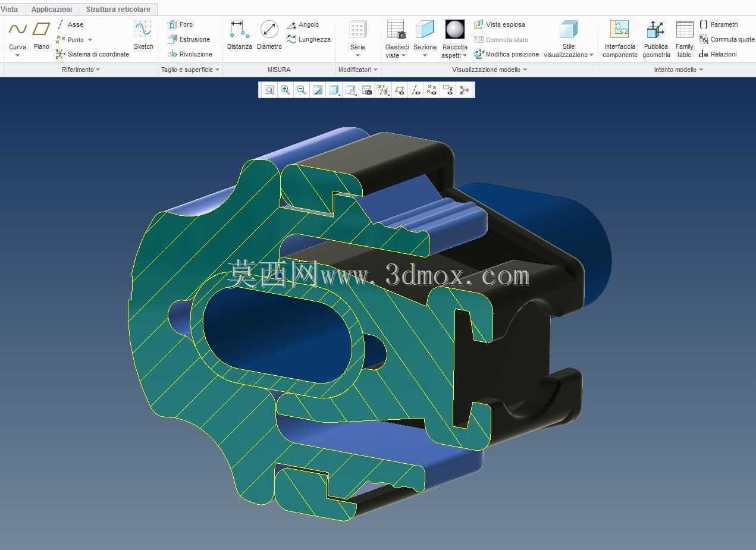Image resolution: width=756 pixels, height=550 pixels.
Task: Expand the Taglio e superficie group
Action: pyautogui.click(x=190, y=70)
